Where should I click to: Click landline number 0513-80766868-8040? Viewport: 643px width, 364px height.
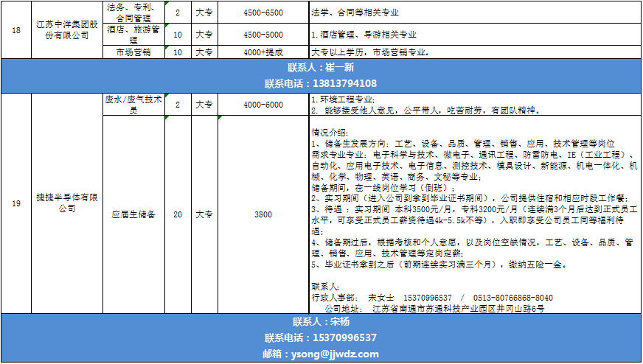512,298
